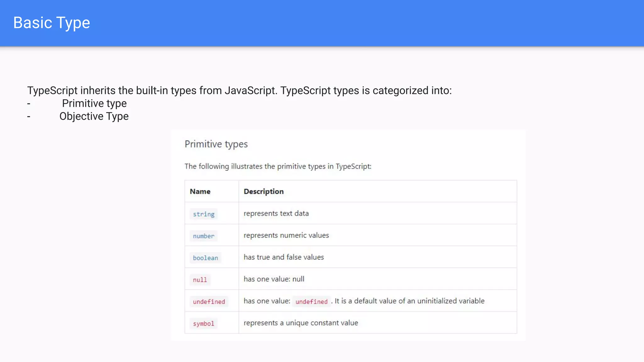Screen dimensions: 644x362
Task: Click 'It is a default value of an uninitialized variable'
Action: coord(409,301)
